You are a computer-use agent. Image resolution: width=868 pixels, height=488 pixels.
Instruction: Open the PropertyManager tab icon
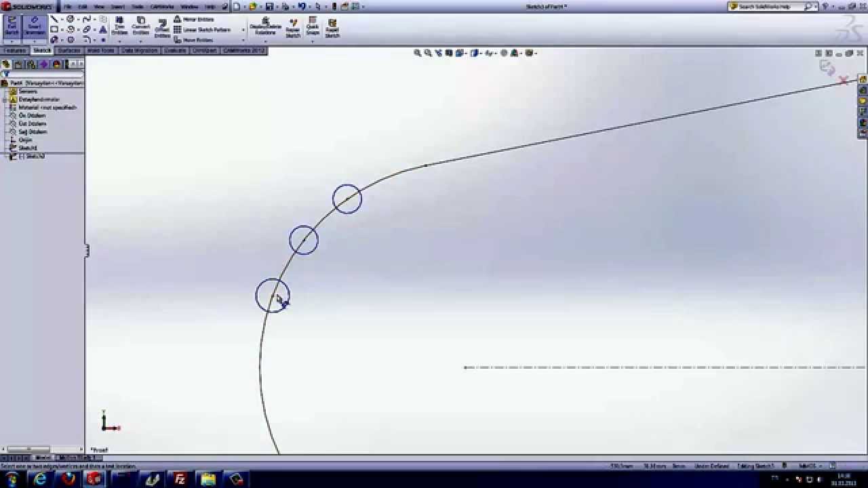18,64
